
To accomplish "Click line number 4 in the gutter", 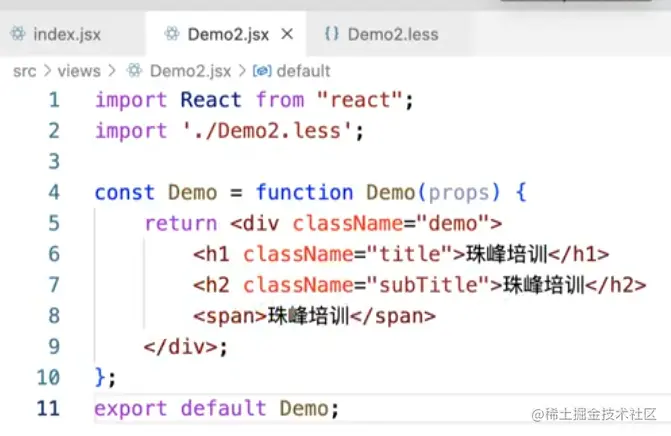I will coord(54,193).
